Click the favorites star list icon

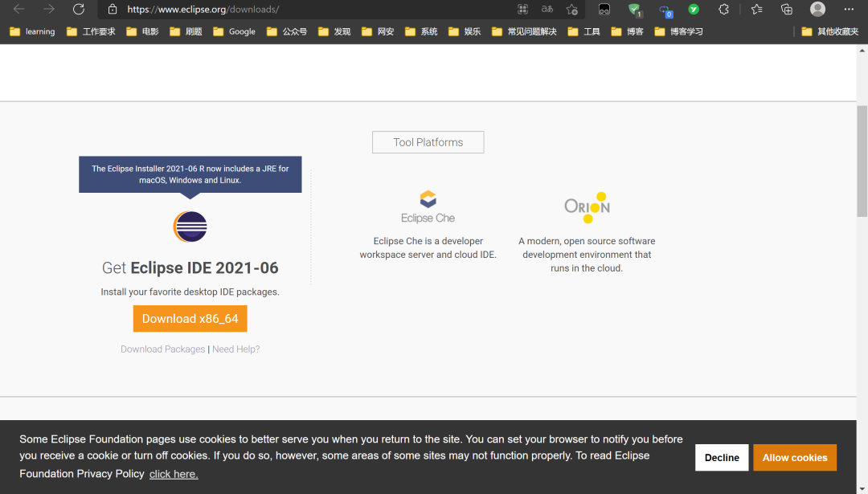pyautogui.click(x=757, y=10)
